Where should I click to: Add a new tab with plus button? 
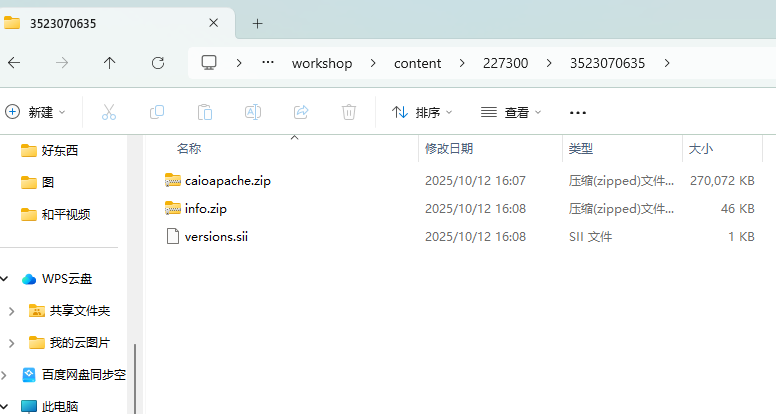[x=257, y=23]
